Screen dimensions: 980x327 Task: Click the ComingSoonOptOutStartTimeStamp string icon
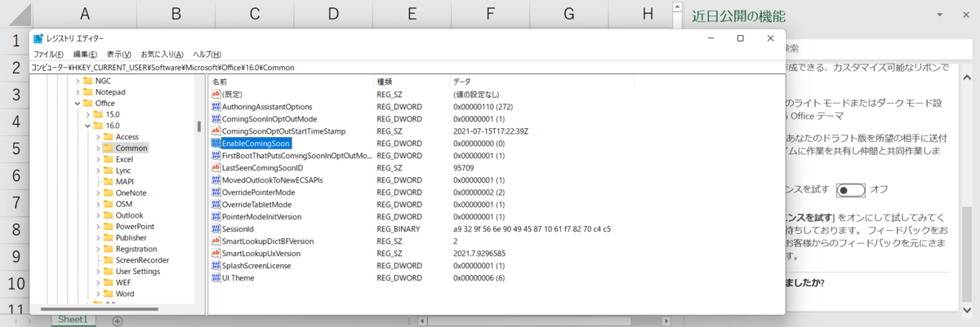click(x=216, y=131)
